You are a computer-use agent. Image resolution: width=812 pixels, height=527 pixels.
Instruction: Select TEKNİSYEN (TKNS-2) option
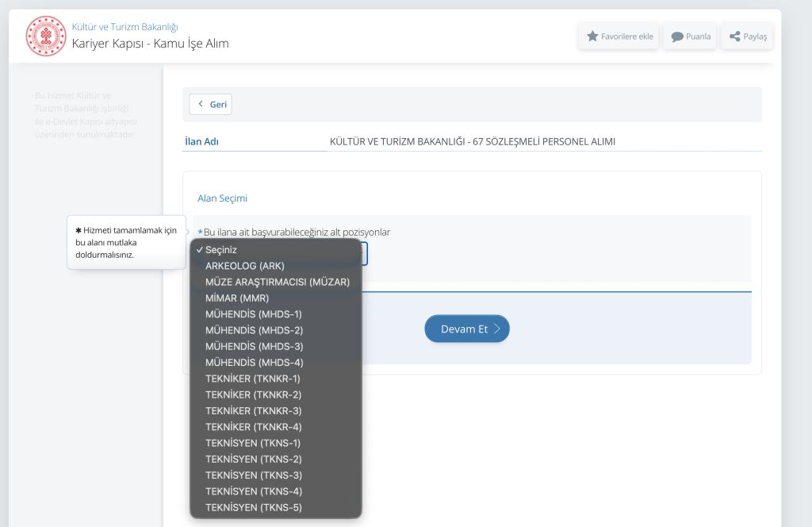tap(276, 459)
